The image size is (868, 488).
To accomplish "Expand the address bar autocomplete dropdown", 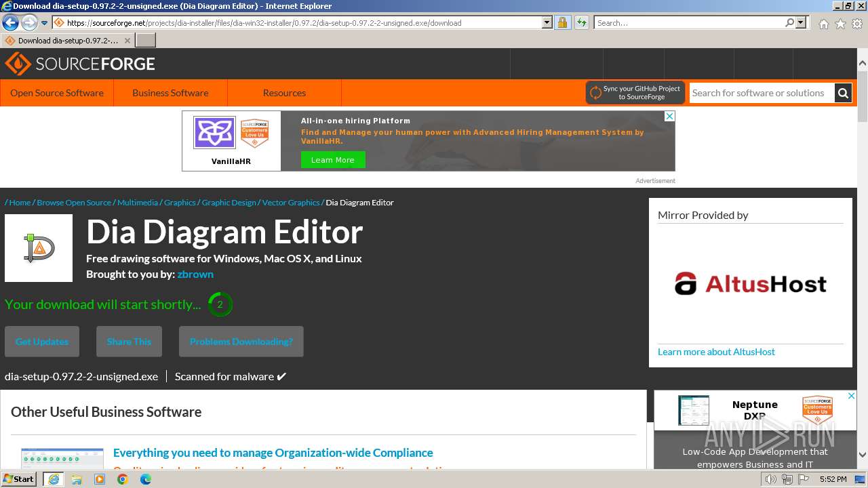I will [x=547, y=23].
